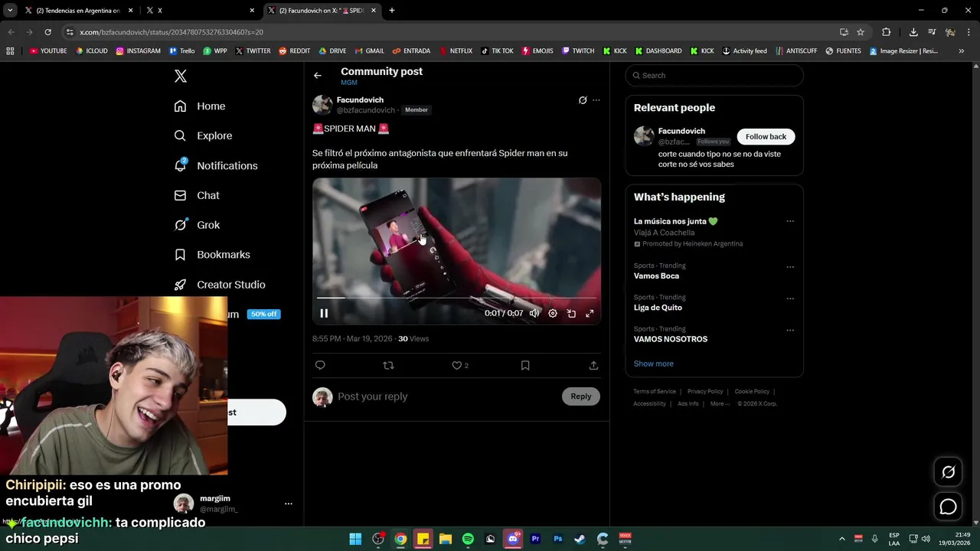Open Spotify from the taskbar
980x551 pixels.
point(468,539)
